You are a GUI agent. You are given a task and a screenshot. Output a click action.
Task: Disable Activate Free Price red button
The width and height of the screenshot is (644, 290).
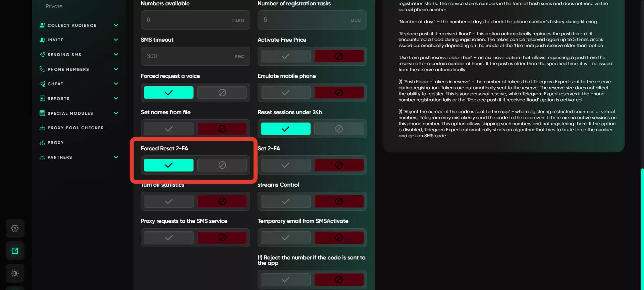coord(339,56)
